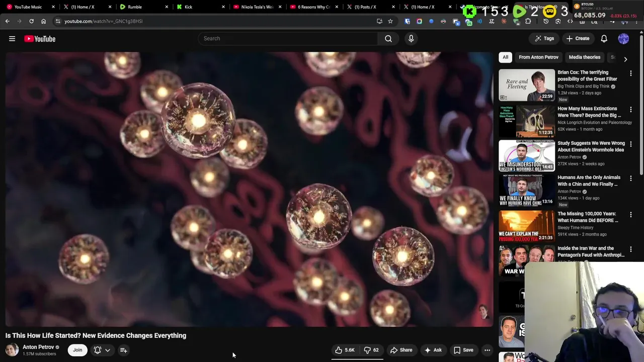Screen dimensions: 644x362
Task: Open options for Missing 100,000 Years video
Action: coord(631,215)
